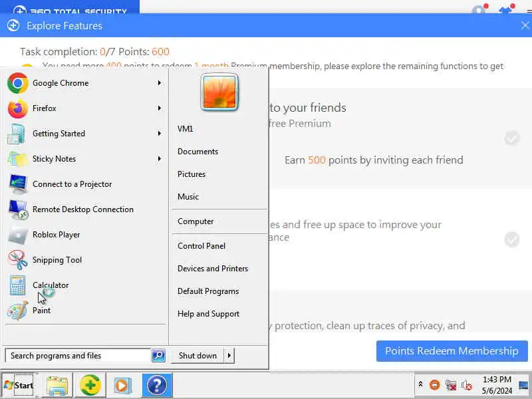
Task: Open the Shut down options arrow
Action: (229, 356)
